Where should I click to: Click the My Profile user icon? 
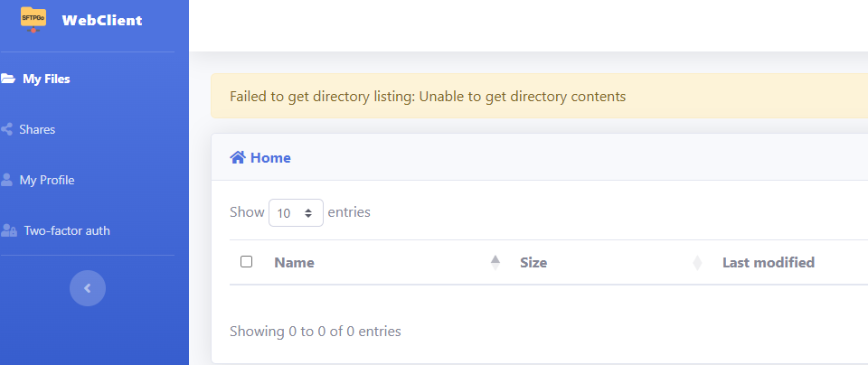(6, 180)
